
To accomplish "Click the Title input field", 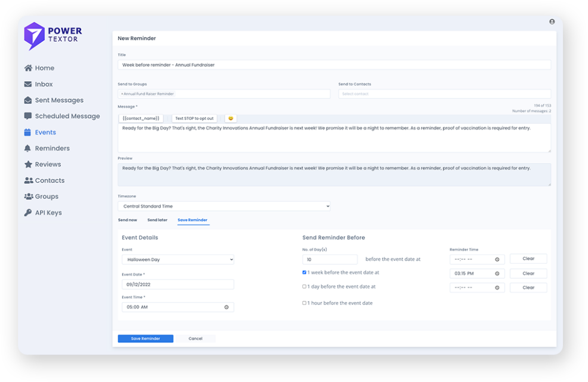I will coord(334,64).
